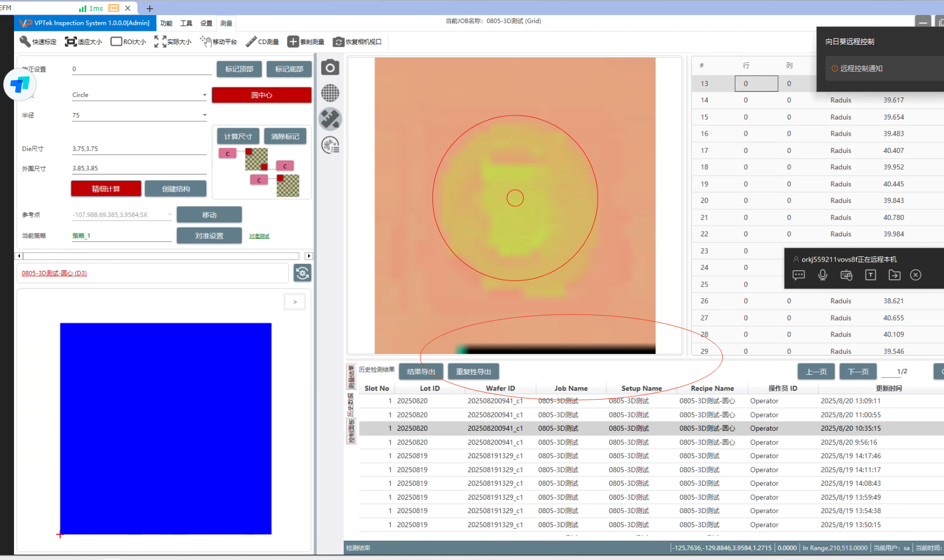Expand the Circle shape dropdown
This screenshot has height=560, width=944.
(x=204, y=95)
